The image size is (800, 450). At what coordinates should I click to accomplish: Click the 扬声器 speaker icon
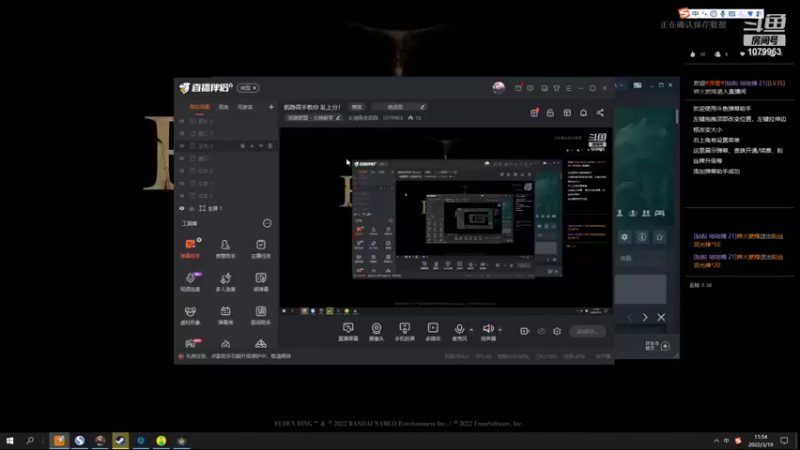tap(488, 329)
